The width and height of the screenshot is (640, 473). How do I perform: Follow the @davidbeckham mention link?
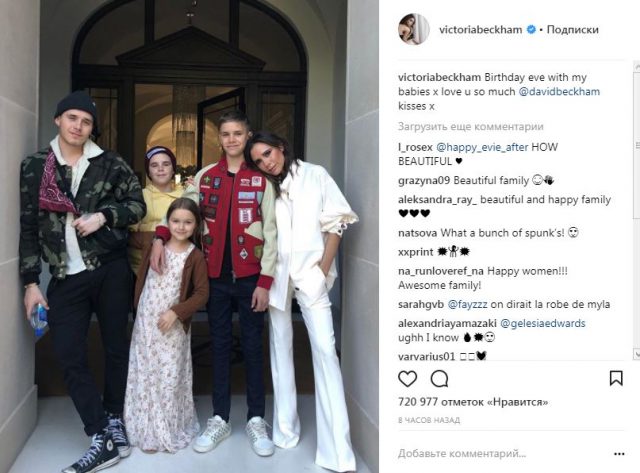(559, 91)
